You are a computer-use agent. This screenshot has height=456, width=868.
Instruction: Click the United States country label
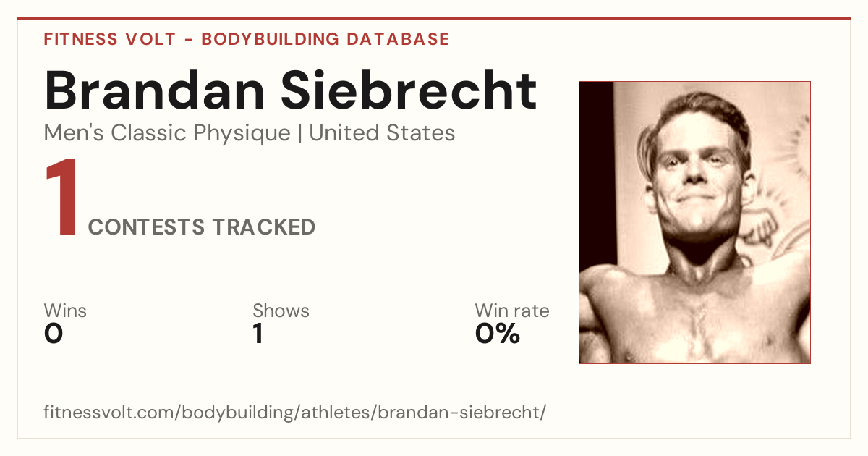pos(382,133)
